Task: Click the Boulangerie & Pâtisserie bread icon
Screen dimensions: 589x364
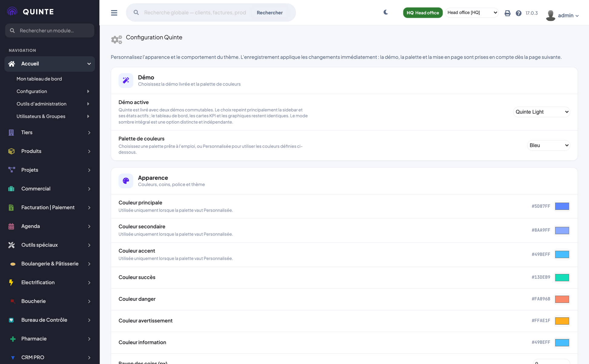Action: pos(13,264)
